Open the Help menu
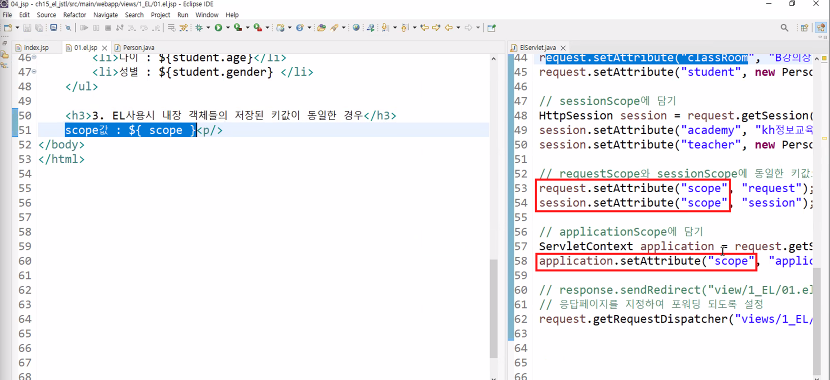The width and height of the screenshot is (830, 380). [x=232, y=15]
